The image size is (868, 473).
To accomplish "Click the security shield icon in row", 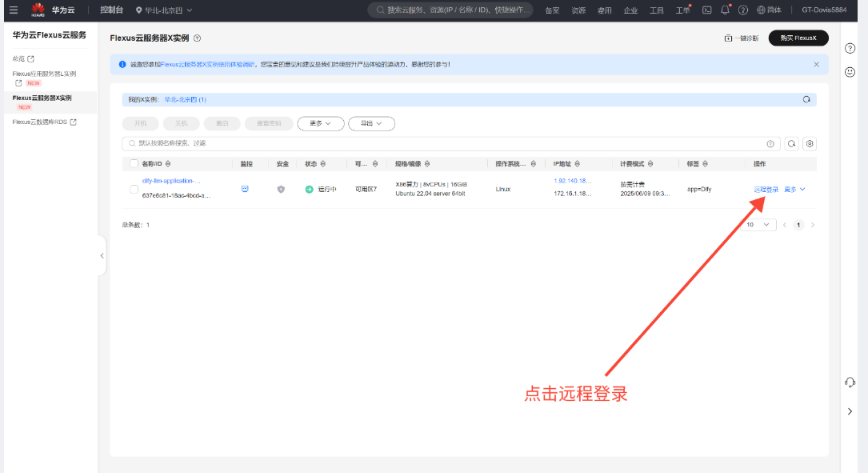I will point(281,189).
